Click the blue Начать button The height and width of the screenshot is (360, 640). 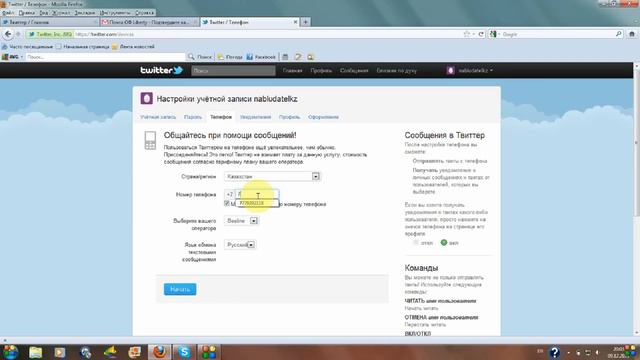click(180, 289)
